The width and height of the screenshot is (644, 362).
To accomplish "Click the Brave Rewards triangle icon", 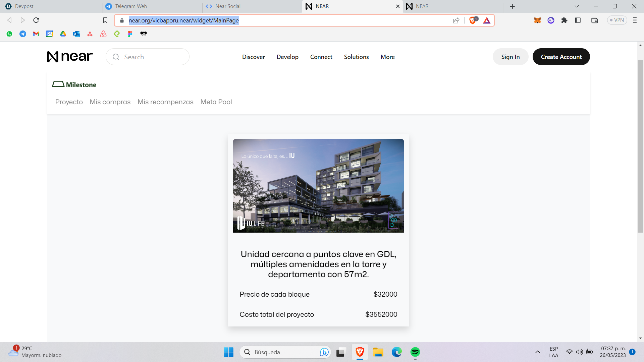I will [487, 20].
